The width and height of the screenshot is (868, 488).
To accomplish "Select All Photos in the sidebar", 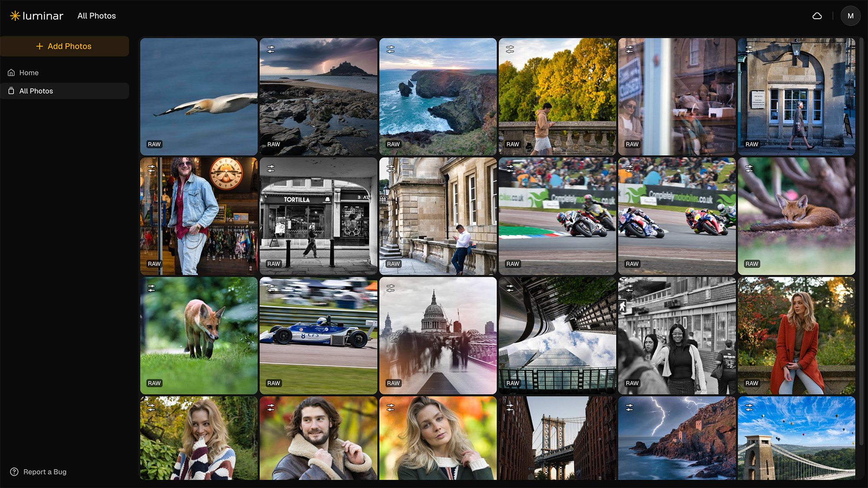I will 64,91.
